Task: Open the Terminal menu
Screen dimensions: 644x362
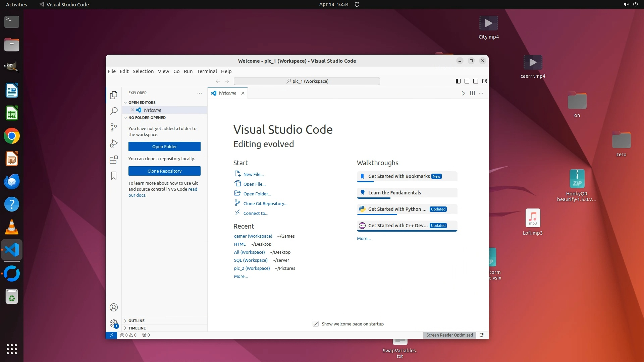Action: (207, 71)
